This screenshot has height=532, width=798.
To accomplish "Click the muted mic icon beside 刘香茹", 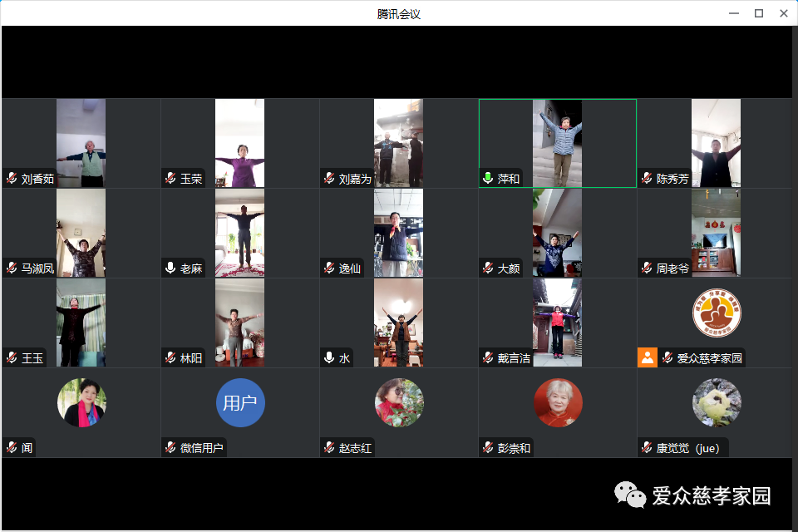I will coord(12,179).
